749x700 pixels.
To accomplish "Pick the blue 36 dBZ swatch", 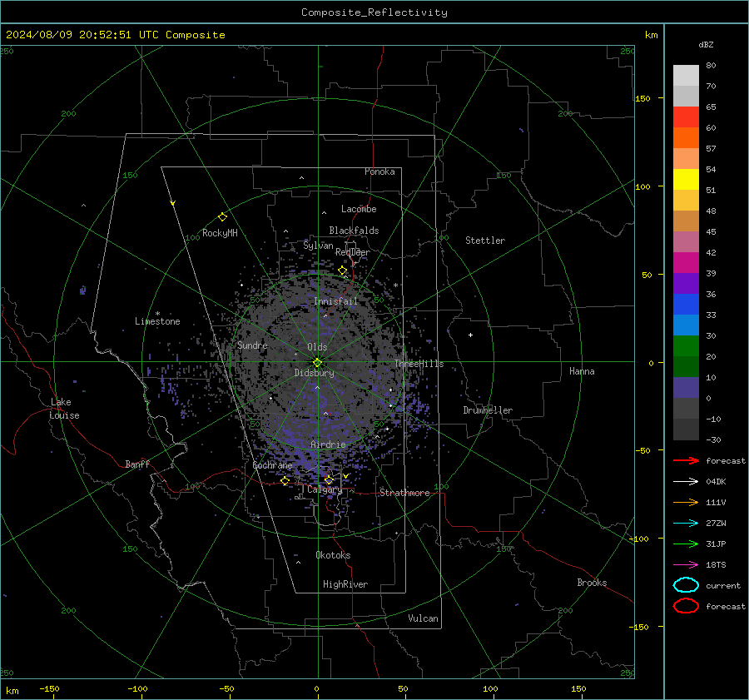I will [x=686, y=304].
